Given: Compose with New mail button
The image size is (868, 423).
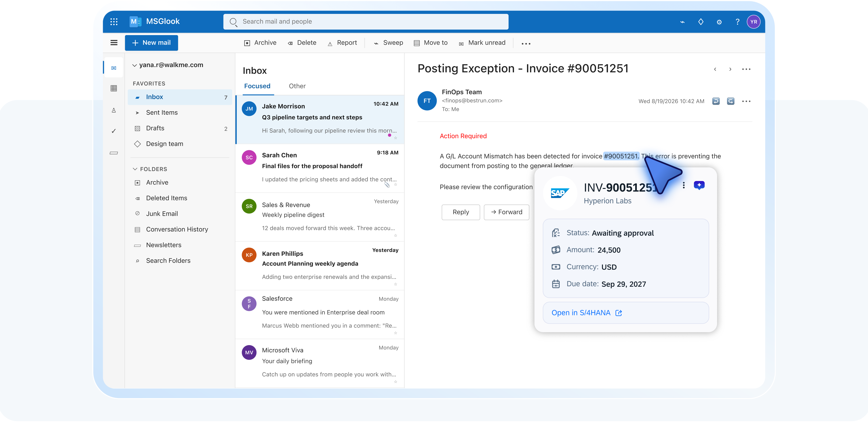Looking at the screenshot, I should pos(151,43).
